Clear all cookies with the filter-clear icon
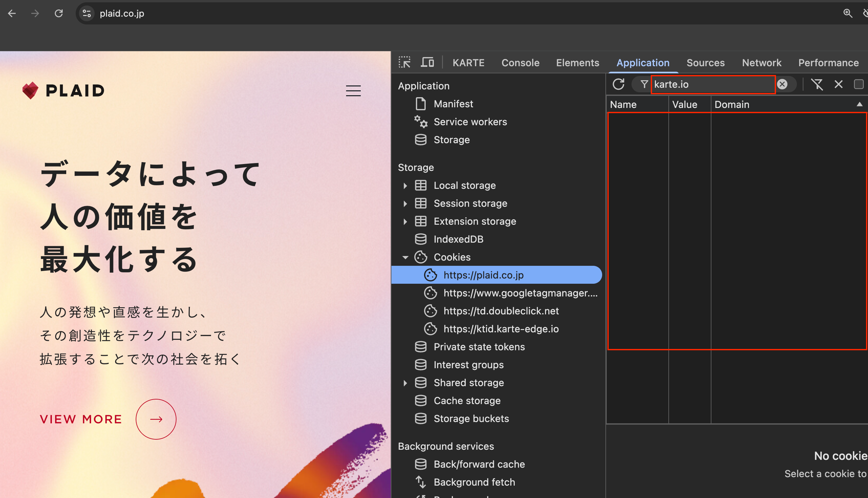 (x=817, y=84)
